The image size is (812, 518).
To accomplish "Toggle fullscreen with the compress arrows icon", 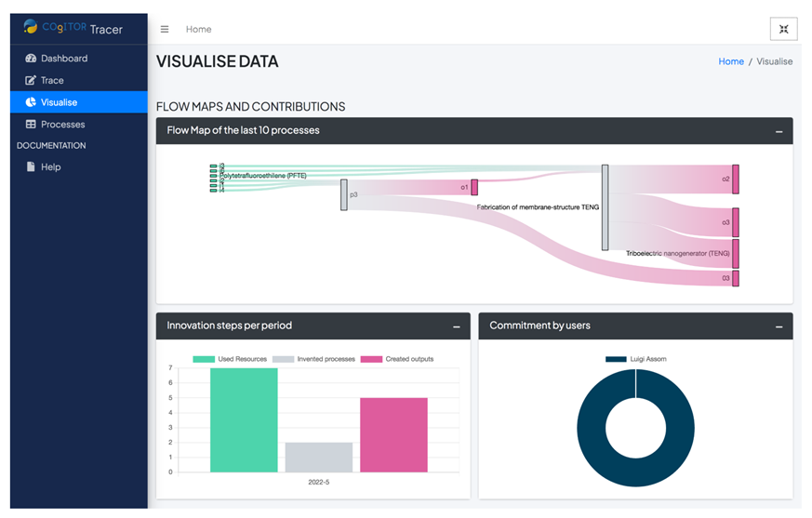I will tap(783, 29).
